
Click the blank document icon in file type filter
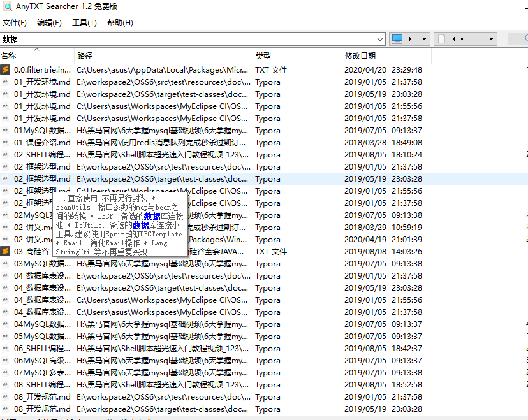click(x=442, y=39)
